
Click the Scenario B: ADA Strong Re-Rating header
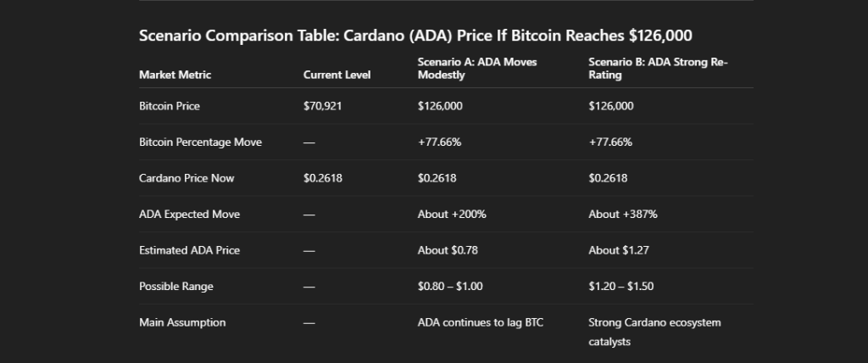(658, 69)
